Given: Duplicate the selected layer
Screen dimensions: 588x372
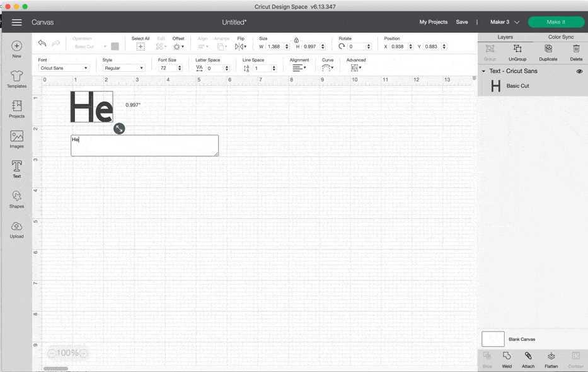Looking at the screenshot, I should (548, 52).
